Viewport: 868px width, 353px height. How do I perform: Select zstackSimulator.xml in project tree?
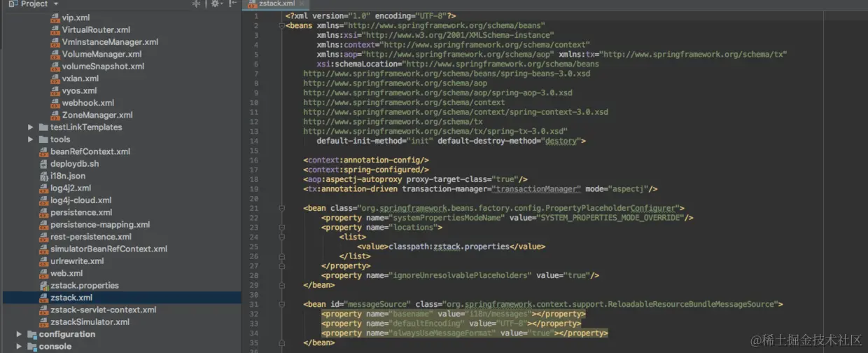(x=90, y=322)
